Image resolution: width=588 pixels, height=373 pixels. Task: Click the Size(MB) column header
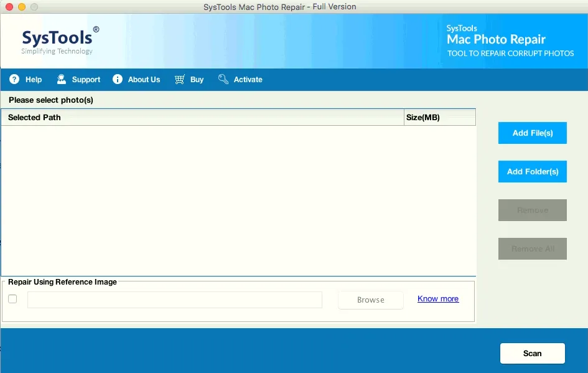coord(440,118)
